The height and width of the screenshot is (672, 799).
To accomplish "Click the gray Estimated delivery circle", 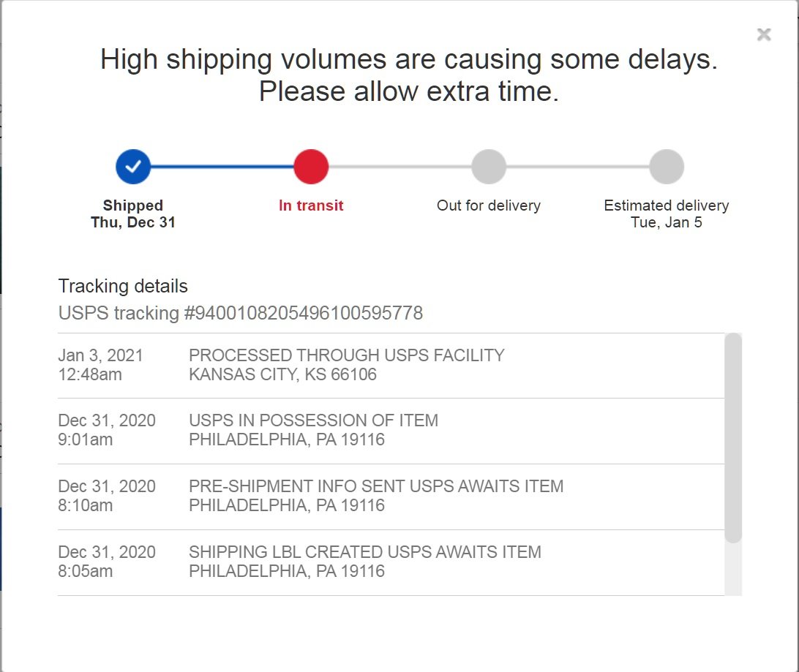I will tap(667, 167).
